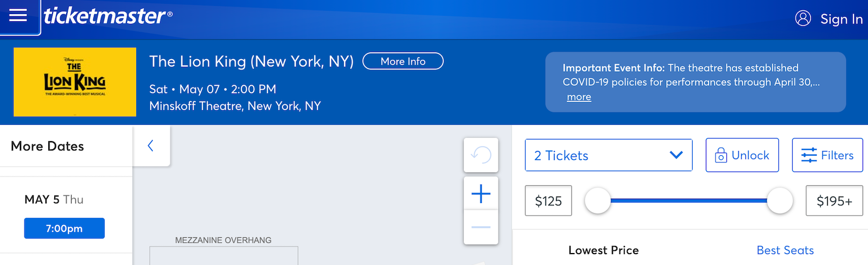Switch to the Lowest Price tab

(603, 250)
